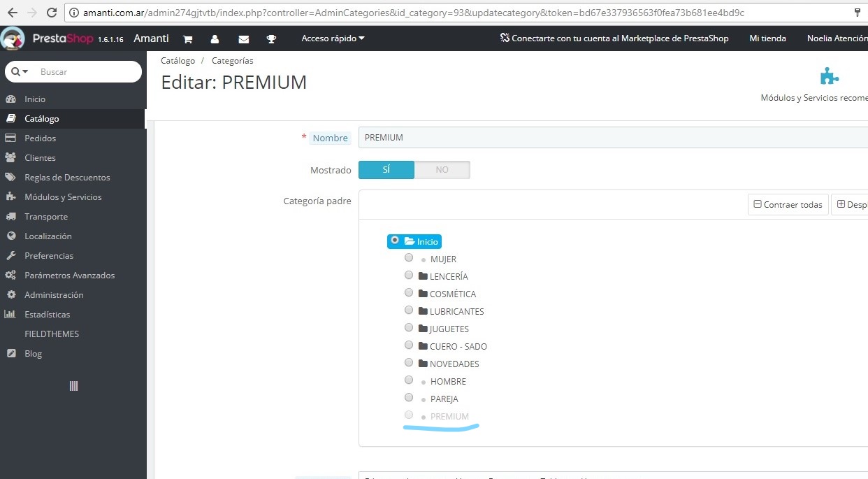Click Conectarte con tu cuenta Marketplace link
Image resolution: width=868 pixels, height=479 pixels.
click(x=614, y=38)
